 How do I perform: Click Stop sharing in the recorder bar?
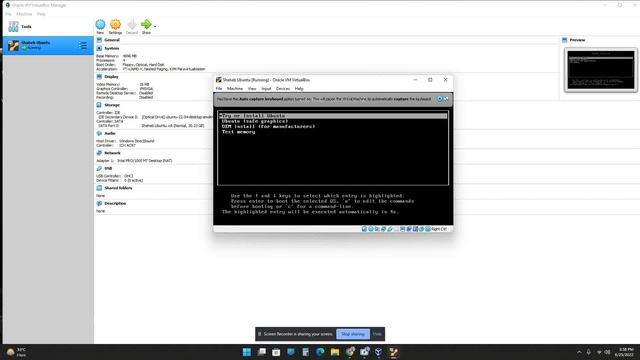[x=353, y=334]
